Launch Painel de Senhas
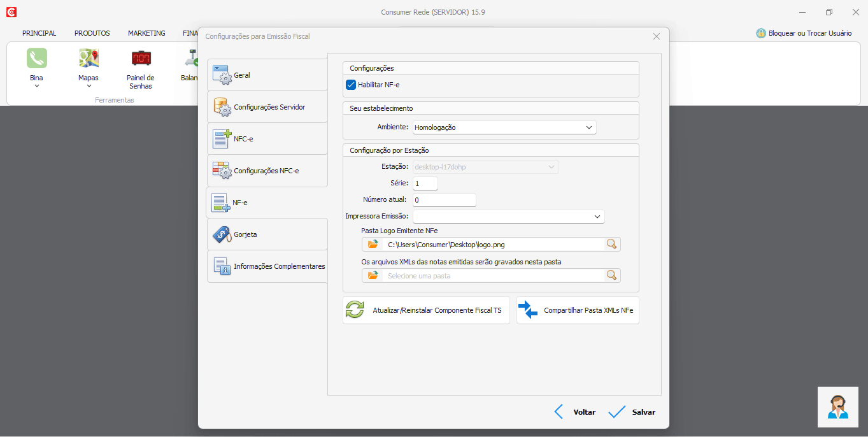Viewport: 868px width, 437px height. point(141,59)
